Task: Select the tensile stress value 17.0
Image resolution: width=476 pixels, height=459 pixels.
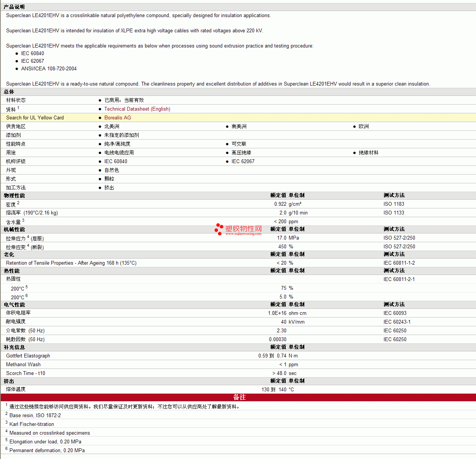Action: pos(282,238)
